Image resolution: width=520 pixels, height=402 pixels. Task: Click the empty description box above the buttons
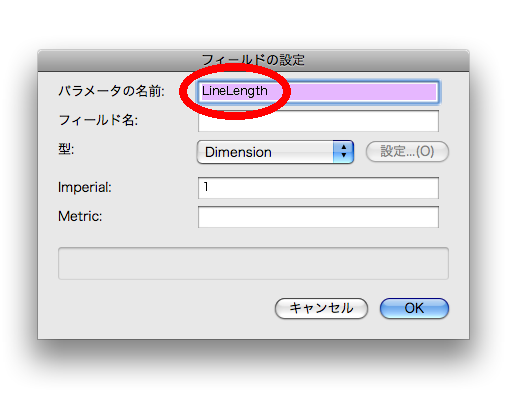[253, 263]
